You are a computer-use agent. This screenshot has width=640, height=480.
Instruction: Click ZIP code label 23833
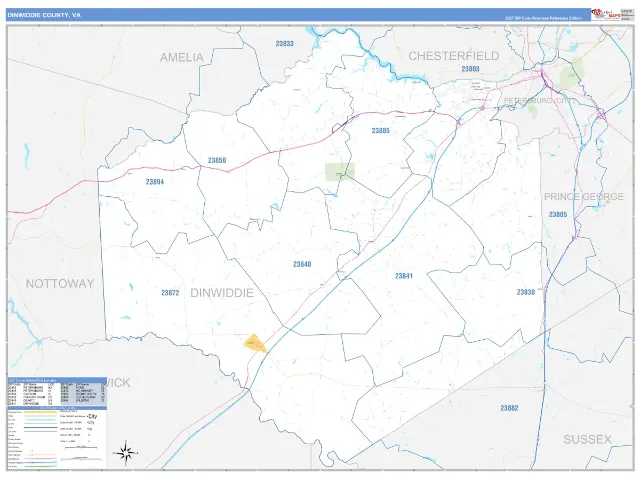pyautogui.click(x=284, y=44)
